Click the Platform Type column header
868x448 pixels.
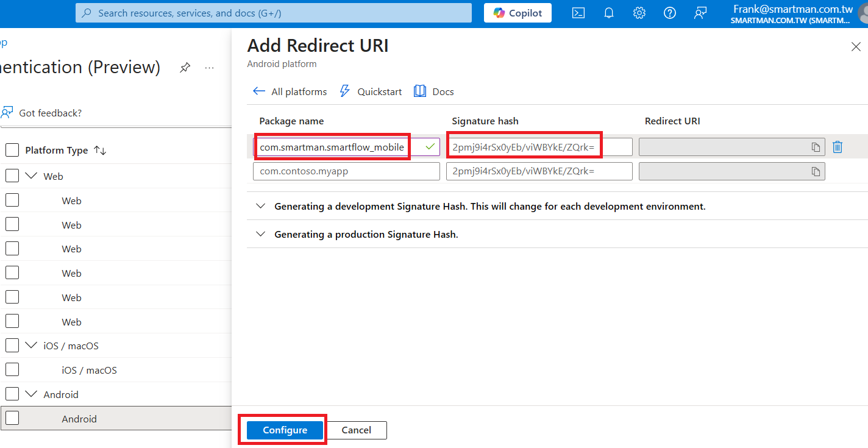pyautogui.click(x=57, y=151)
